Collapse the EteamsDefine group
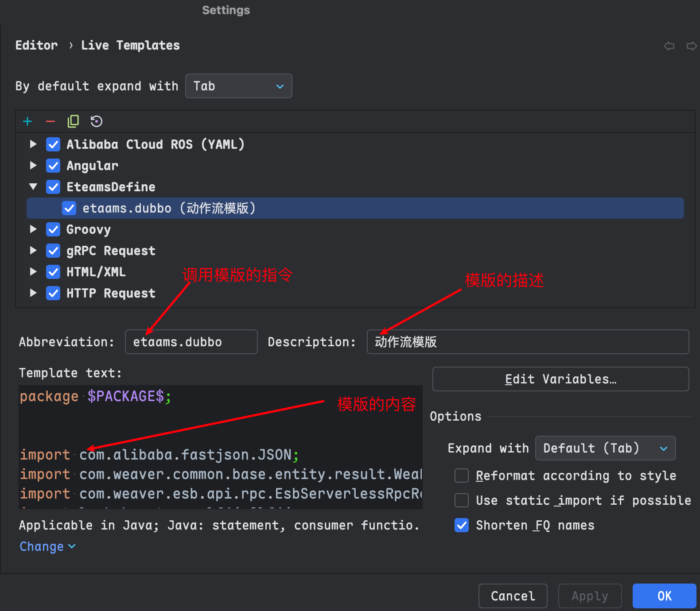Image resolution: width=700 pixels, height=611 pixels. tap(33, 187)
